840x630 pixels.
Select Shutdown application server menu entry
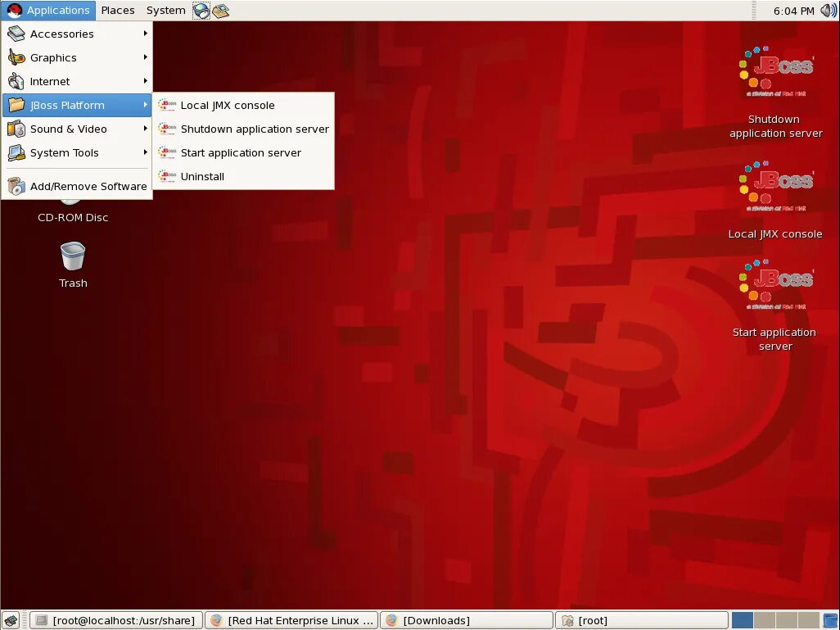pos(243,129)
